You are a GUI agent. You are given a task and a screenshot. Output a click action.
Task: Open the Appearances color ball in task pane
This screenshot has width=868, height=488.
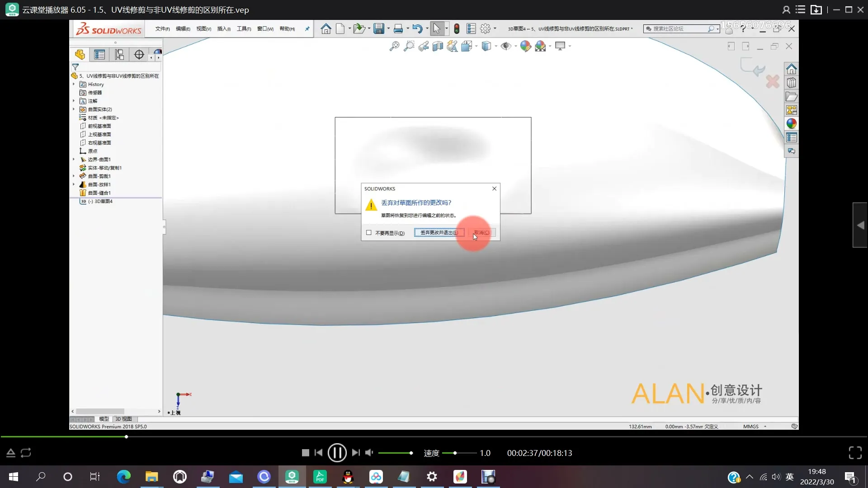point(791,124)
